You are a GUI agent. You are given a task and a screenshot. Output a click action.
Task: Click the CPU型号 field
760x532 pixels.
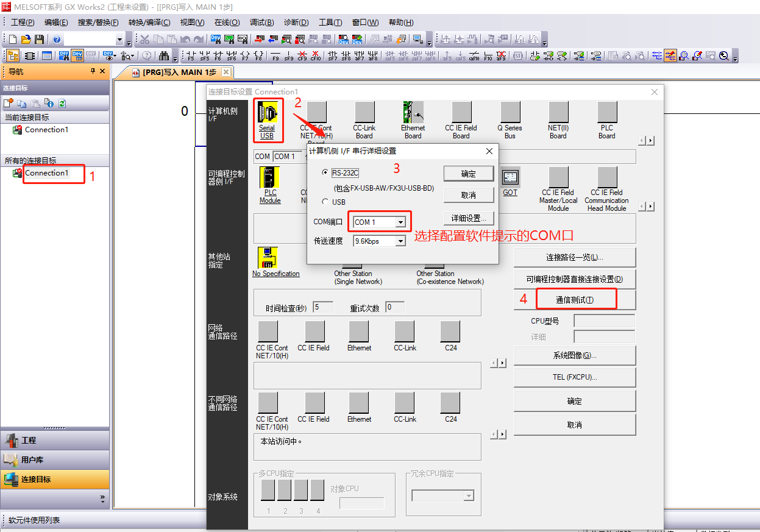pos(605,321)
